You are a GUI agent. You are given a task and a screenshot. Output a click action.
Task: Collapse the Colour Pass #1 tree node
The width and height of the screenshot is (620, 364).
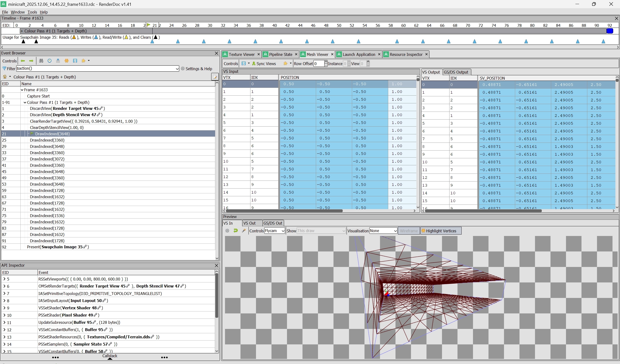[x=25, y=103]
